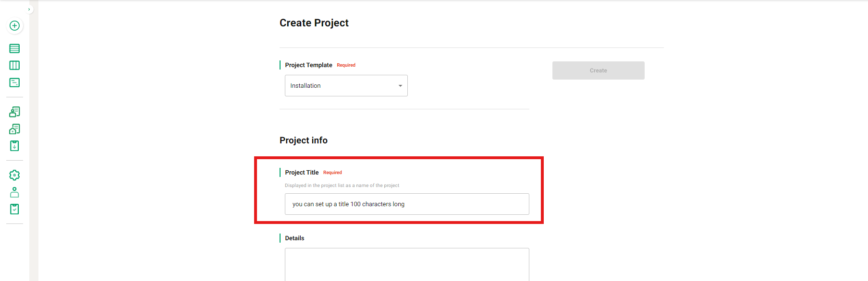Click the Project Title label
Image resolution: width=868 pixels, height=281 pixels.
point(302,173)
